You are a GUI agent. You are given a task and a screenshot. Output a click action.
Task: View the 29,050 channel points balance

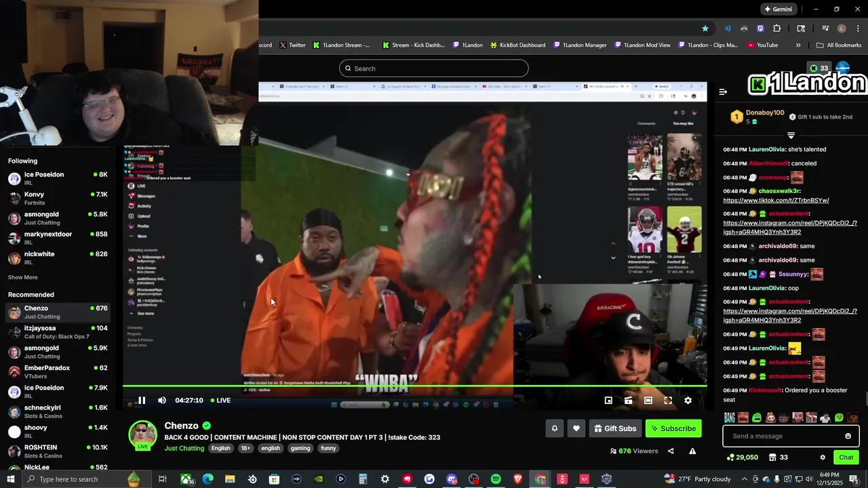(x=742, y=457)
